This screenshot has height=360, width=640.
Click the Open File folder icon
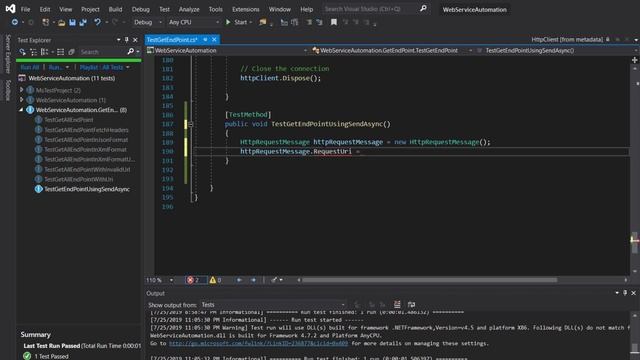pos(61,22)
